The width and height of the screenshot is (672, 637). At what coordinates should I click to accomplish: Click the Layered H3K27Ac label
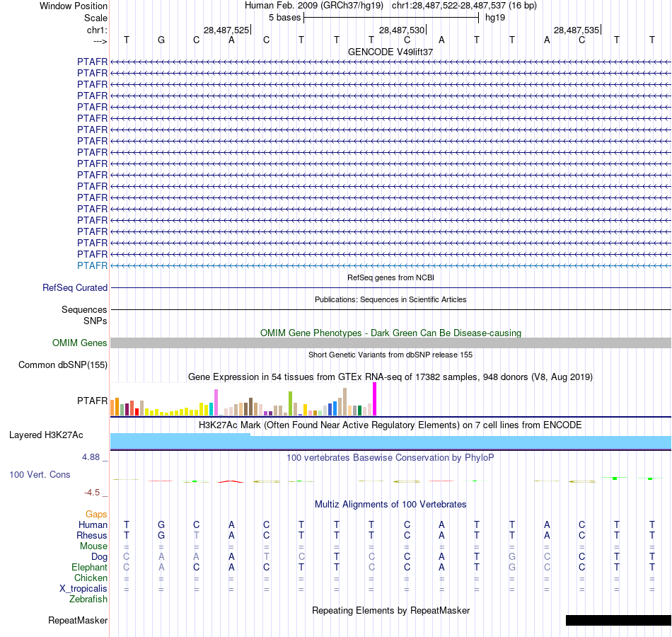click(x=46, y=435)
